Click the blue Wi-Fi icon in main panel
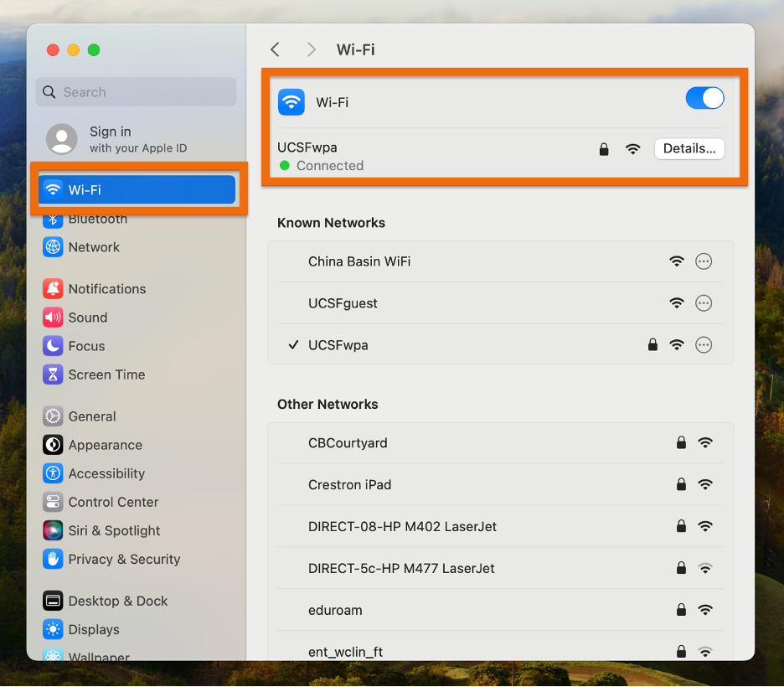Screen dimensions: 784x687 (x=291, y=102)
